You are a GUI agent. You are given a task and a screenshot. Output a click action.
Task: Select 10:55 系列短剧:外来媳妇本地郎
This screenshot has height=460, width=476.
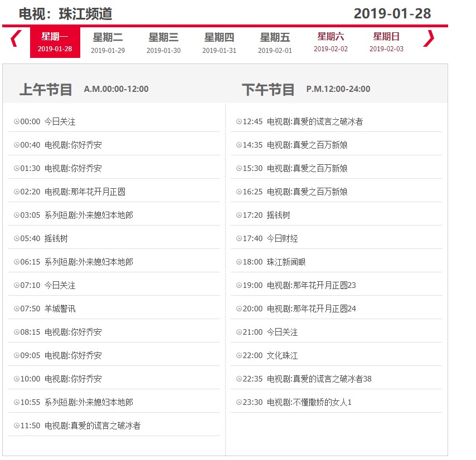click(x=114, y=402)
